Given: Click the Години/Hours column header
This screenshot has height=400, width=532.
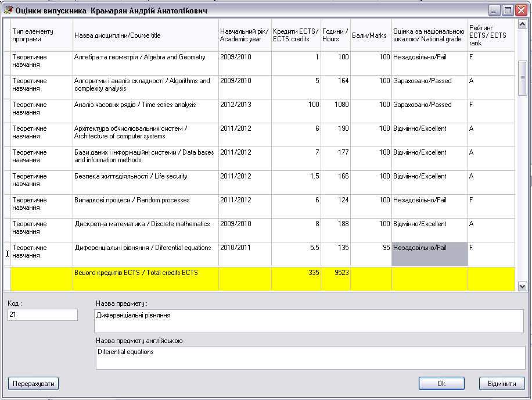Looking at the screenshot, I should coord(336,35).
